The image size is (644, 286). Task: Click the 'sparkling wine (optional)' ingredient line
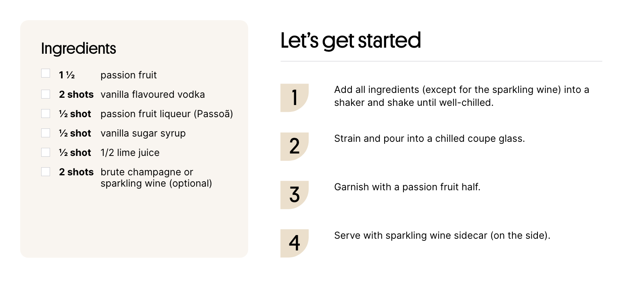pyautogui.click(x=156, y=183)
